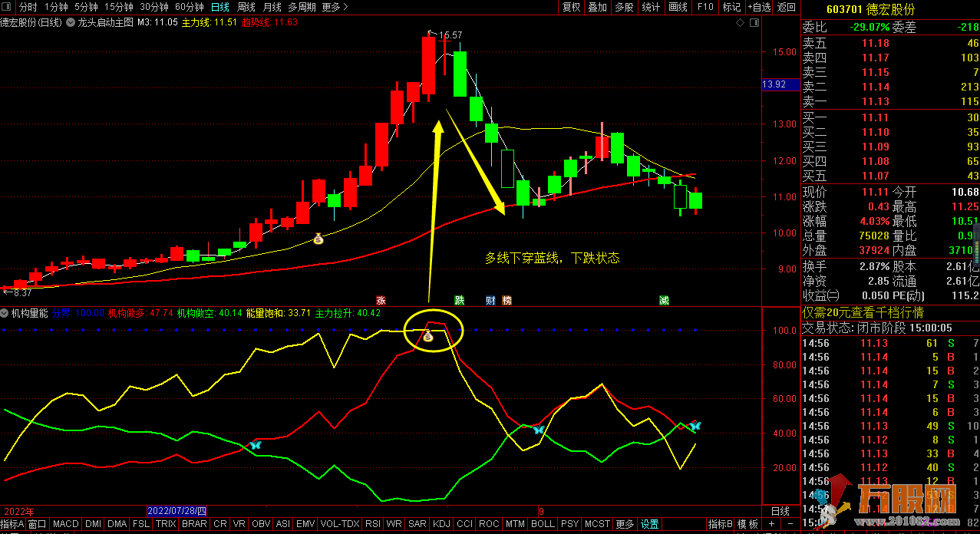
Task: Open 多周期 view
Action: click(302, 7)
